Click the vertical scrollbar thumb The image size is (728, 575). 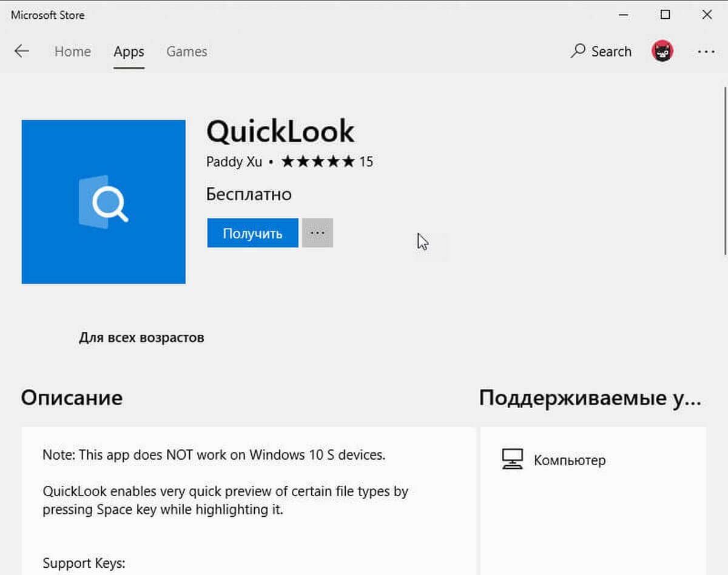click(724, 170)
